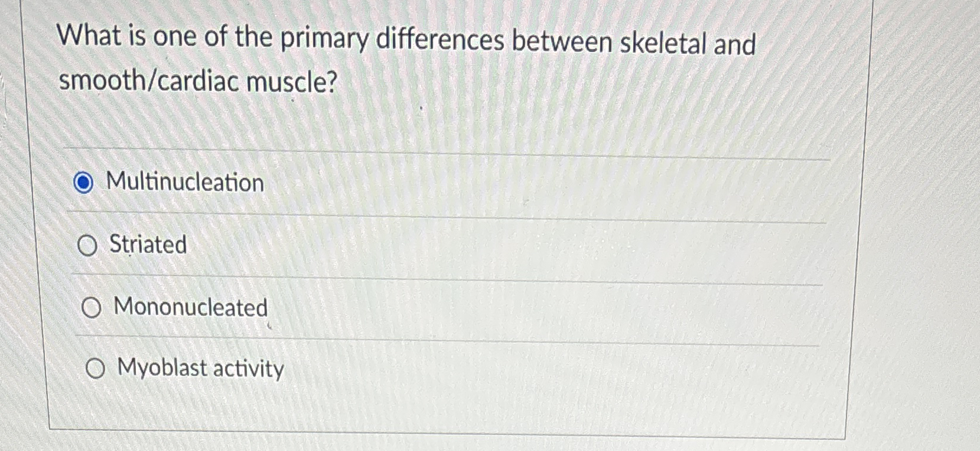
Task: Click the Striated label text
Action: point(147,245)
